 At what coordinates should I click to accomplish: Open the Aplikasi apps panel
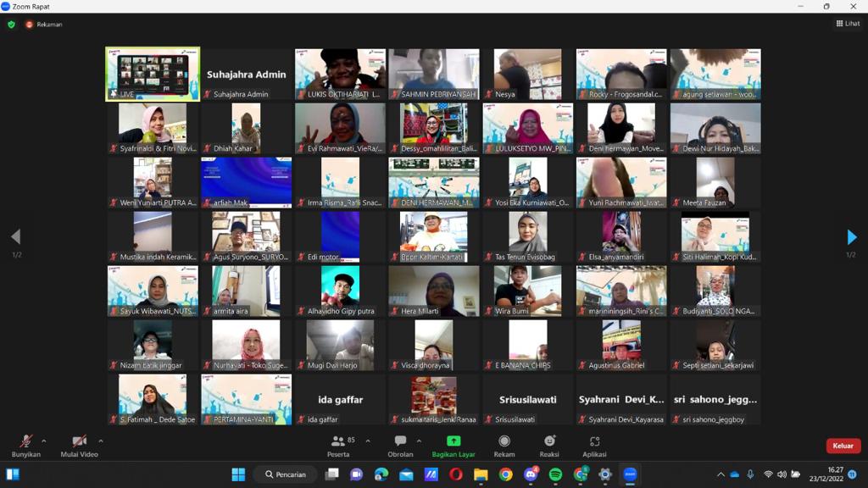[594, 445]
